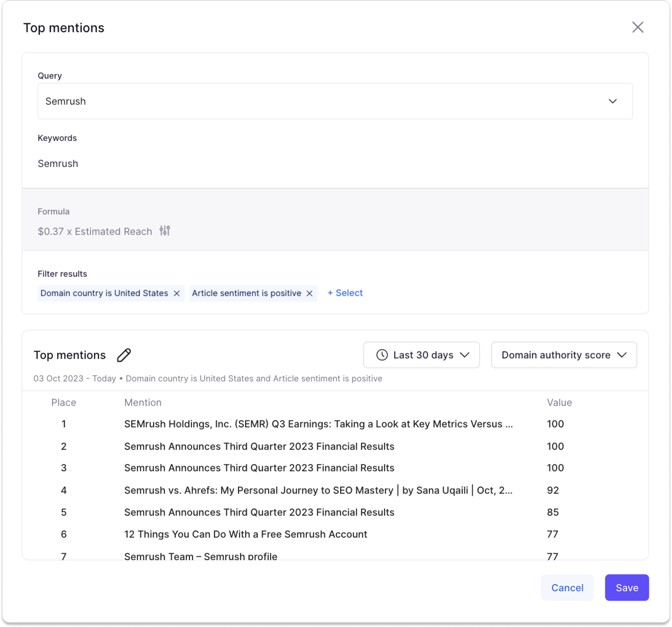
Task: Remove Domain country United States filter
Action: click(x=177, y=293)
